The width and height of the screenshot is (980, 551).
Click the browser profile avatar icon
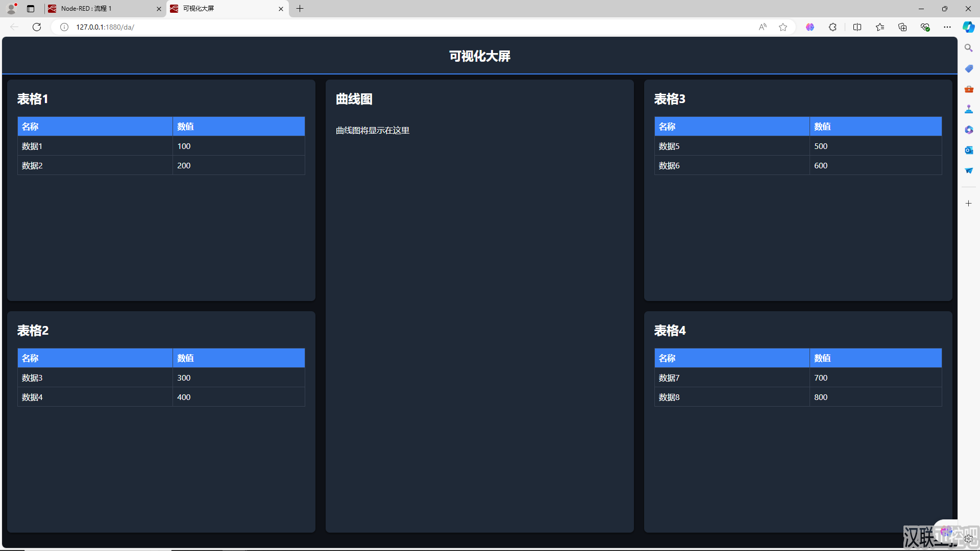11,9
